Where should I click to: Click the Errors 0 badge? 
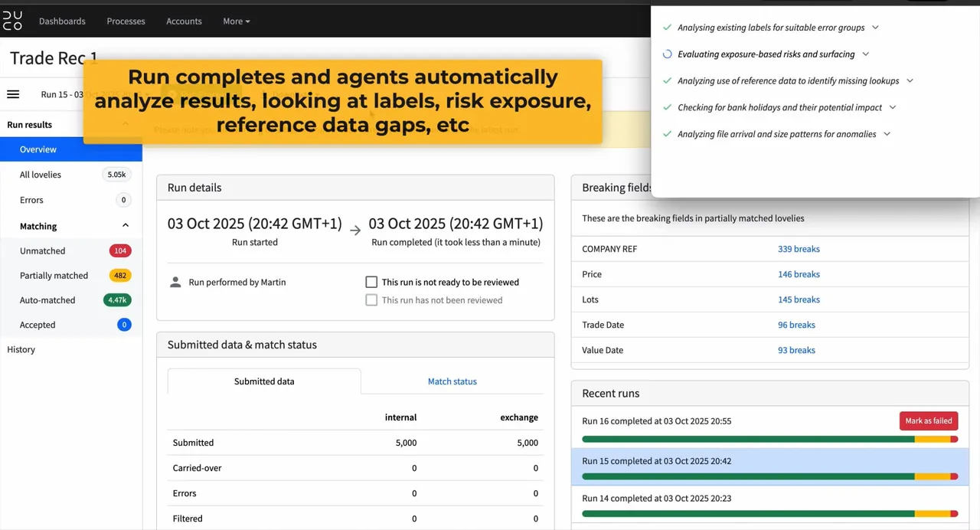[x=124, y=200]
